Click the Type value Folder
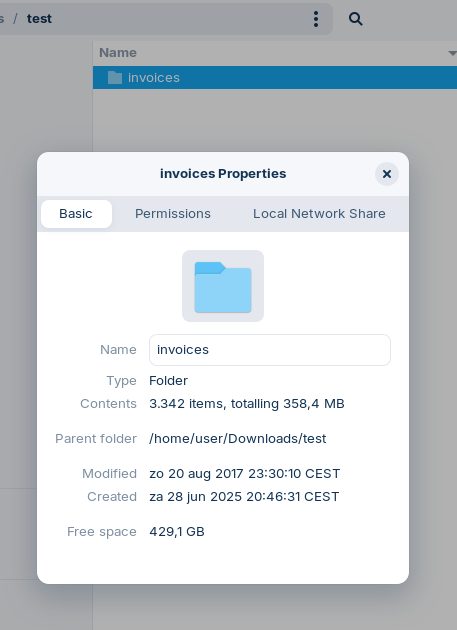Viewport: 457px width, 630px height. (x=168, y=380)
